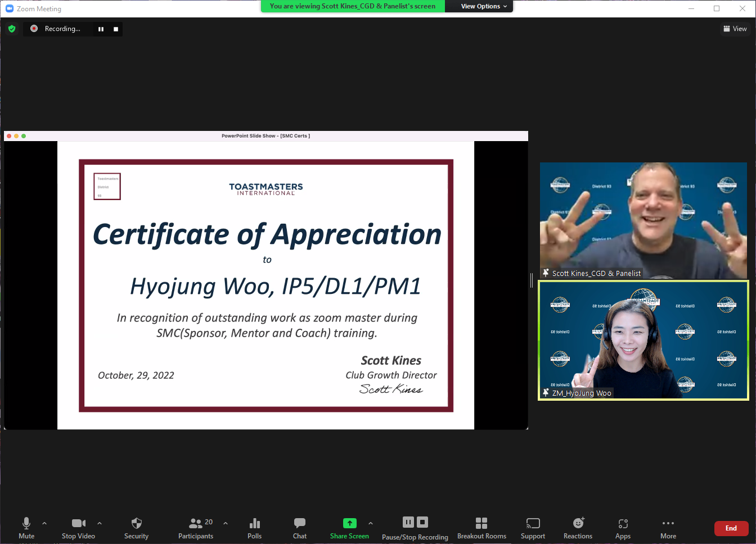Screen dimensions: 756x544
Task: Pause recording via top-left indicator
Action: click(x=101, y=29)
